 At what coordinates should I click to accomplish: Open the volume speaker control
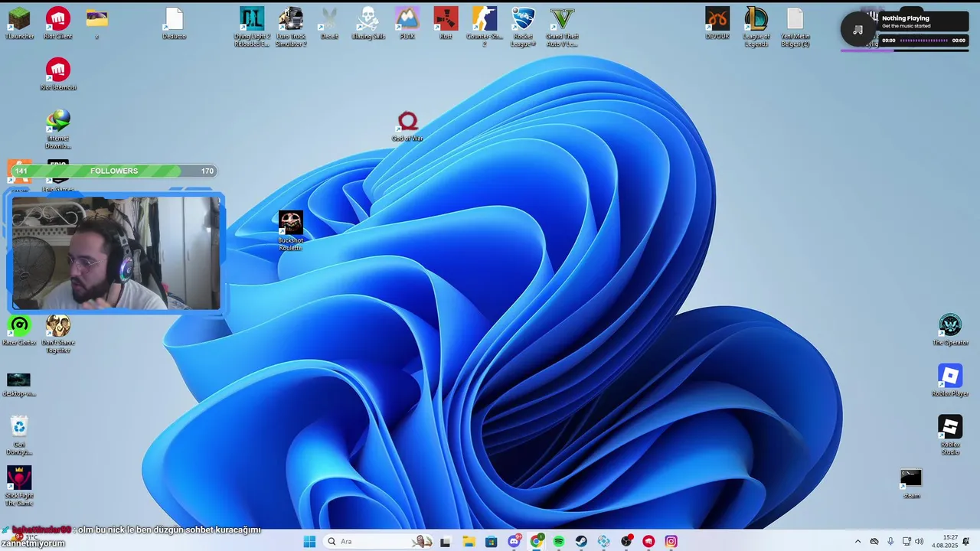pyautogui.click(x=919, y=541)
